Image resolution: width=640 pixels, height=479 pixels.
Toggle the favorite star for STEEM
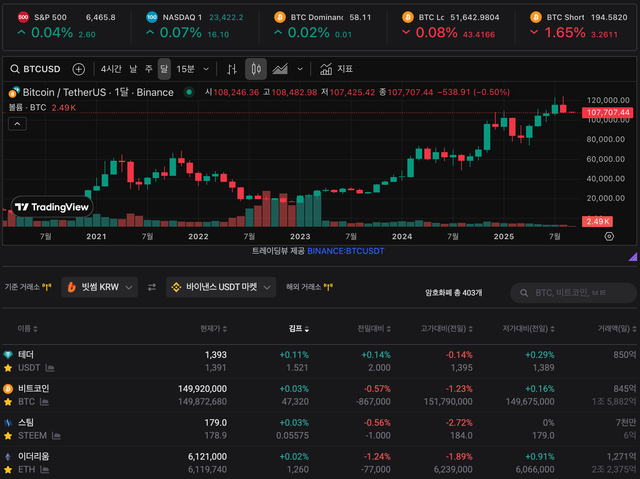point(8,436)
